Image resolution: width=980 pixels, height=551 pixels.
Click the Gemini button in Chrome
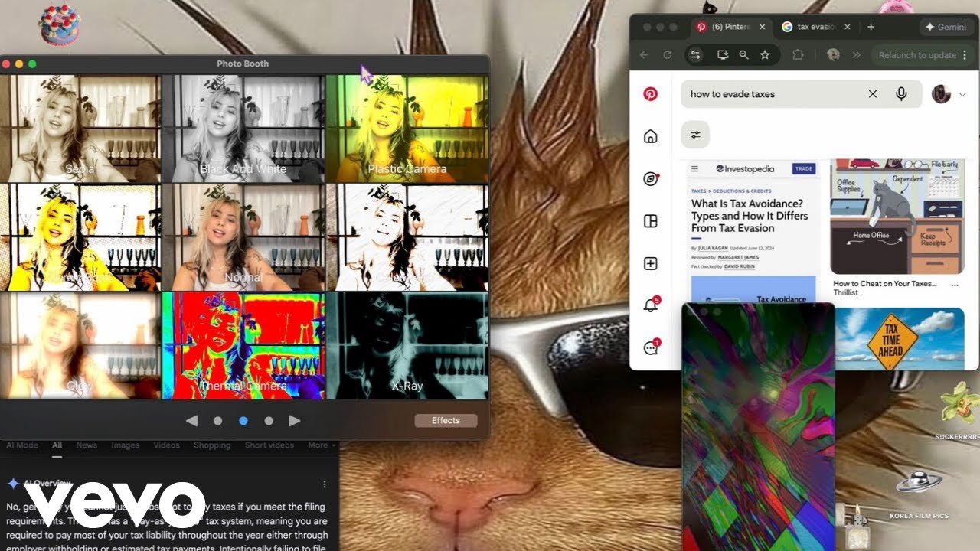click(x=946, y=27)
